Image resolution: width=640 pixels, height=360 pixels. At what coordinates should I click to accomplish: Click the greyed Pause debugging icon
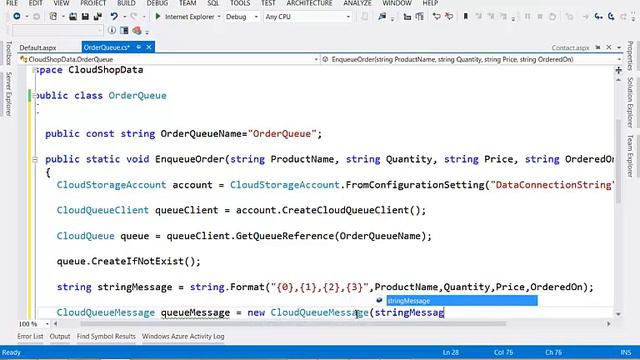pos(527,16)
